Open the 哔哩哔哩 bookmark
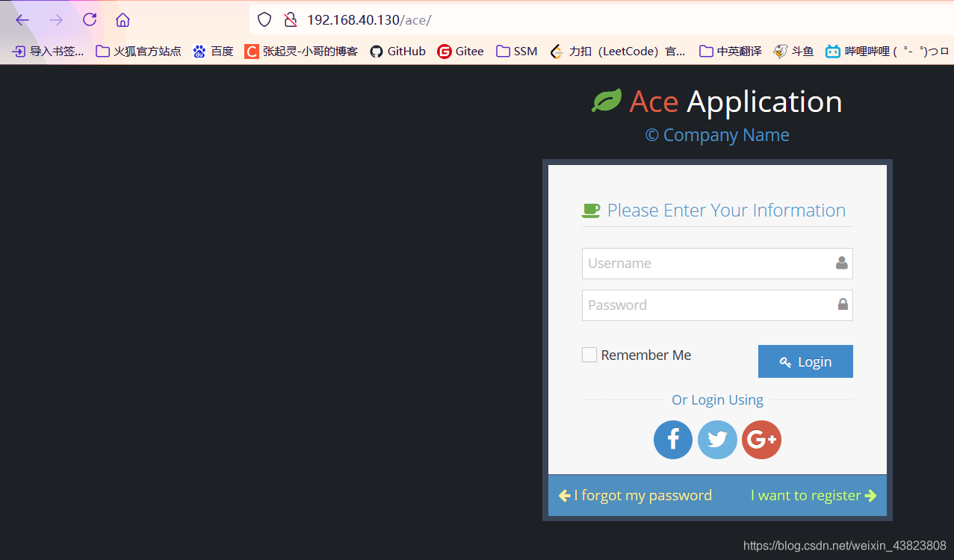954x560 pixels. click(x=887, y=51)
